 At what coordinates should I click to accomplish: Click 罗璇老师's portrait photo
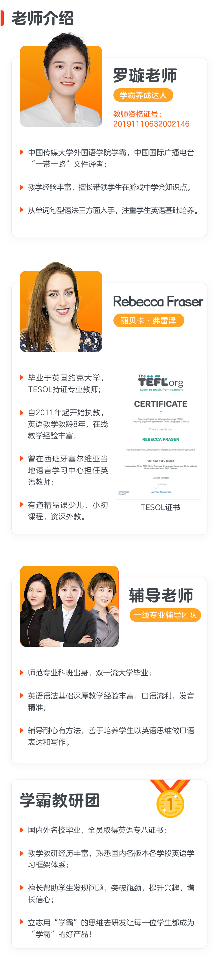(61, 83)
